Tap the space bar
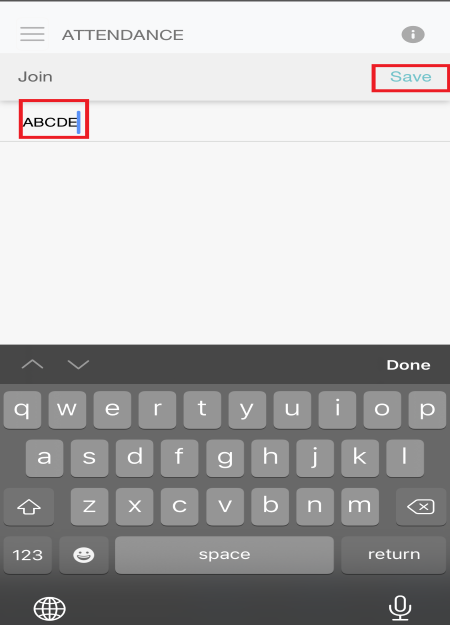Viewport: 450px width, 625px height. (224, 555)
